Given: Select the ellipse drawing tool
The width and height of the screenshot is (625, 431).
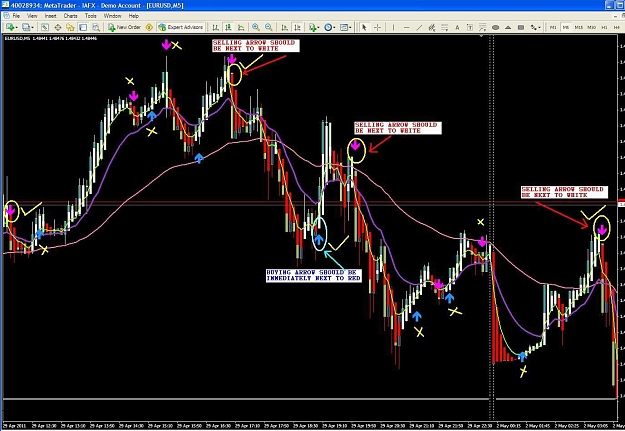Looking at the screenshot, I should 495,27.
